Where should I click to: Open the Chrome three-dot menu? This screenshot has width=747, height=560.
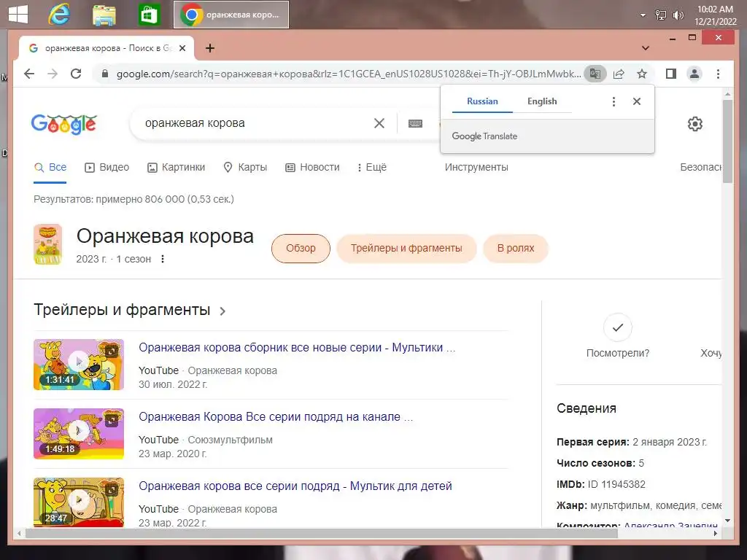tap(718, 74)
